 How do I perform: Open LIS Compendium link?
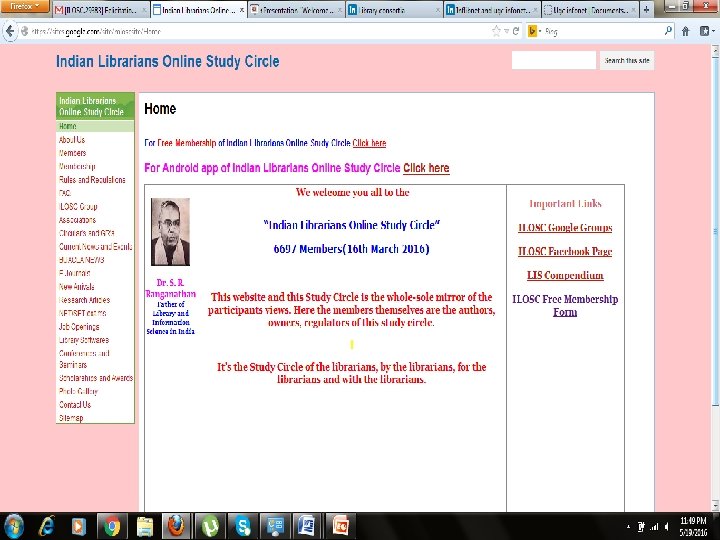[x=565, y=276]
